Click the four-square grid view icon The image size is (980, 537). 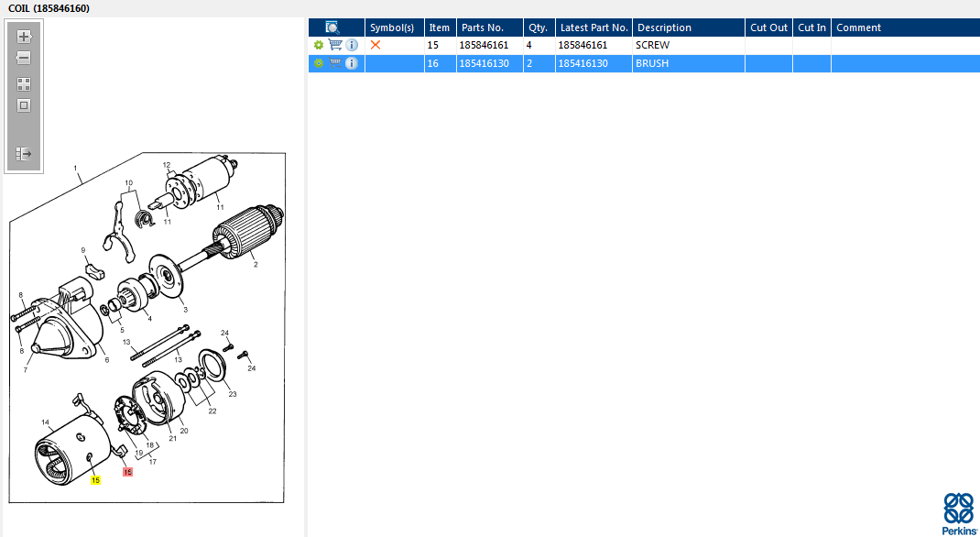24,84
